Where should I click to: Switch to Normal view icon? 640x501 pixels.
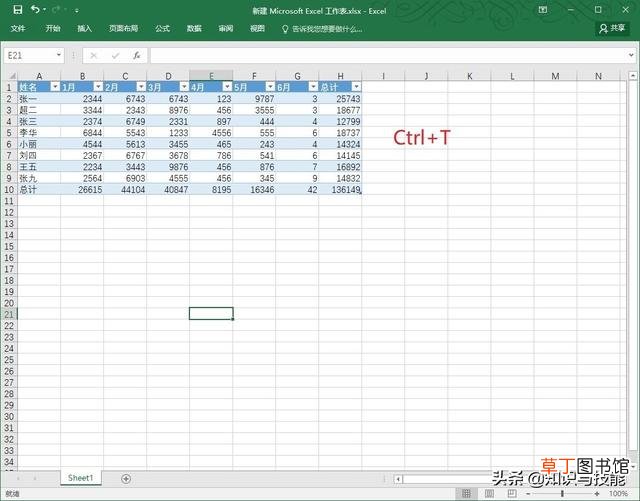(x=466, y=494)
